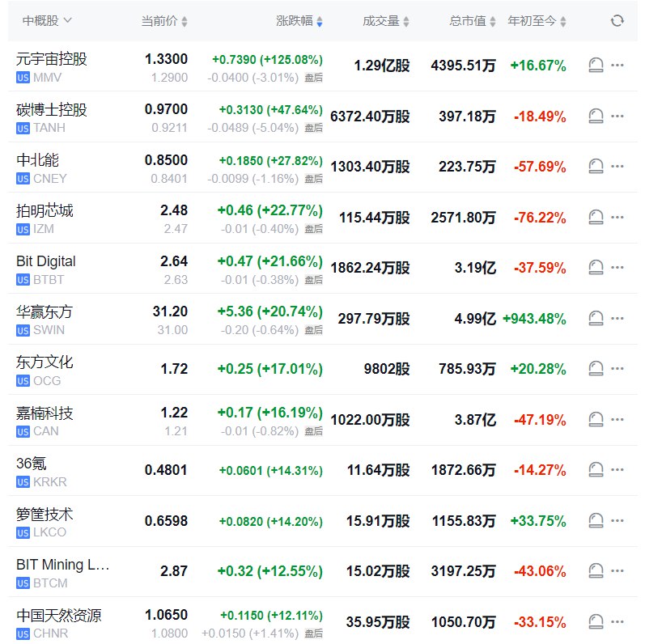Open more options for 中北能 CNEY
Image resolution: width=645 pixels, height=644 pixels.
617,166
